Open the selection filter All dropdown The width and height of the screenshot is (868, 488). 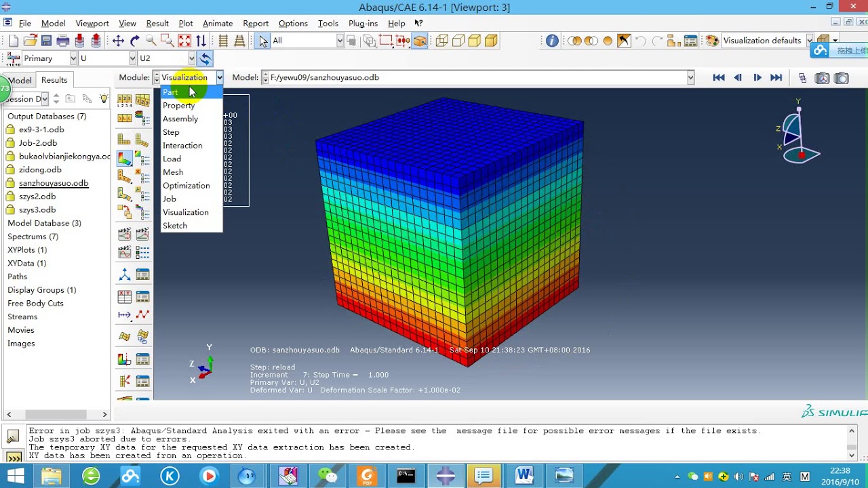[x=340, y=41]
